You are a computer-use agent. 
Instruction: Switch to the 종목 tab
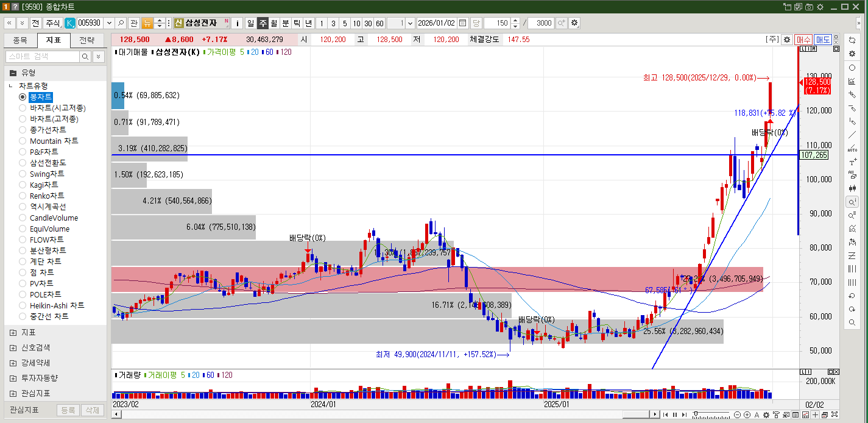20,41
